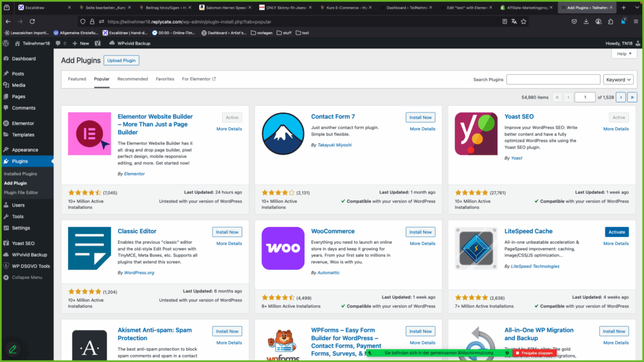Open the Howdy, TN18 account menu
This screenshot has width=644, height=362.
[x=622, y=43]
